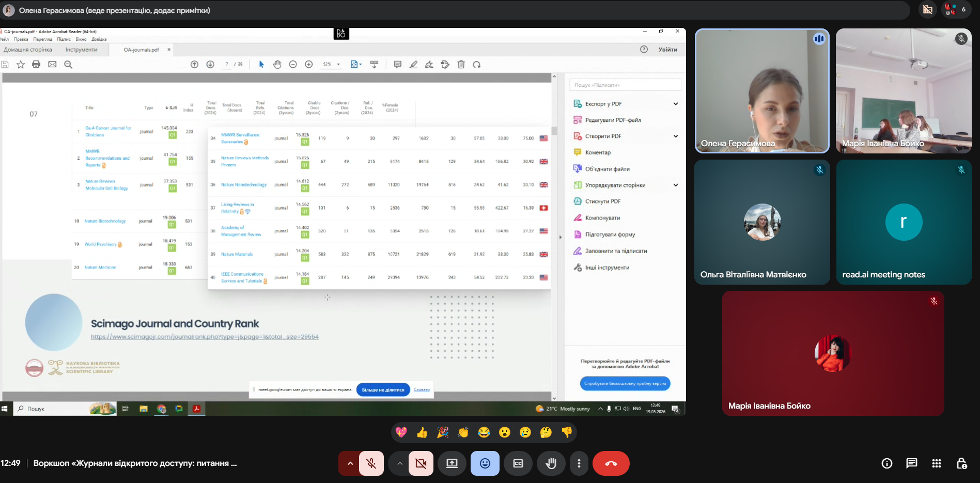Select the highlighter pen tool
Screen dimensions: 980x483
pos(413,65)
